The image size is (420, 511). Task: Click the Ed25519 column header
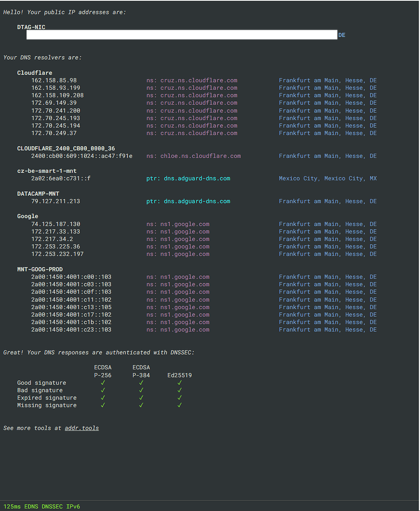[179, 375]
